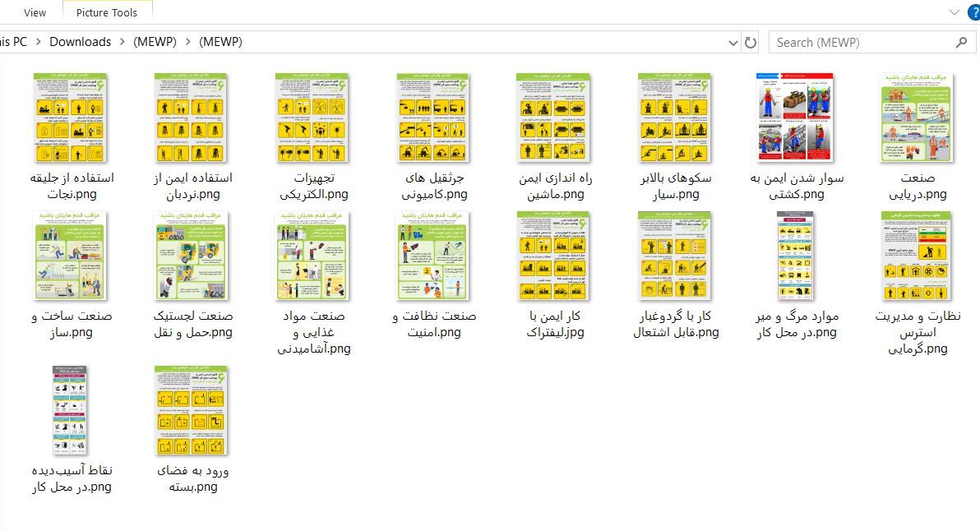Select the تجهیزات الکتریکی.png file
This screenshot has height=531, width=980.
(312, 118)
